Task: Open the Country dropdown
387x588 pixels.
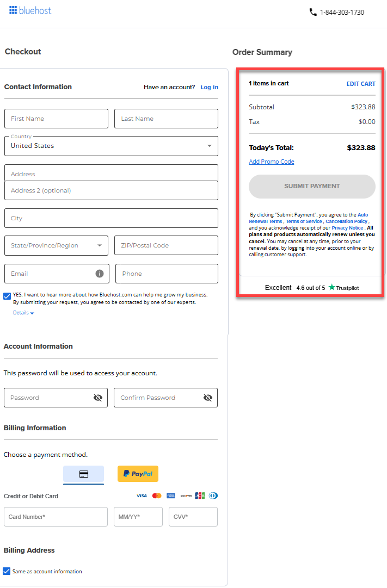Action: pos(111,146)
